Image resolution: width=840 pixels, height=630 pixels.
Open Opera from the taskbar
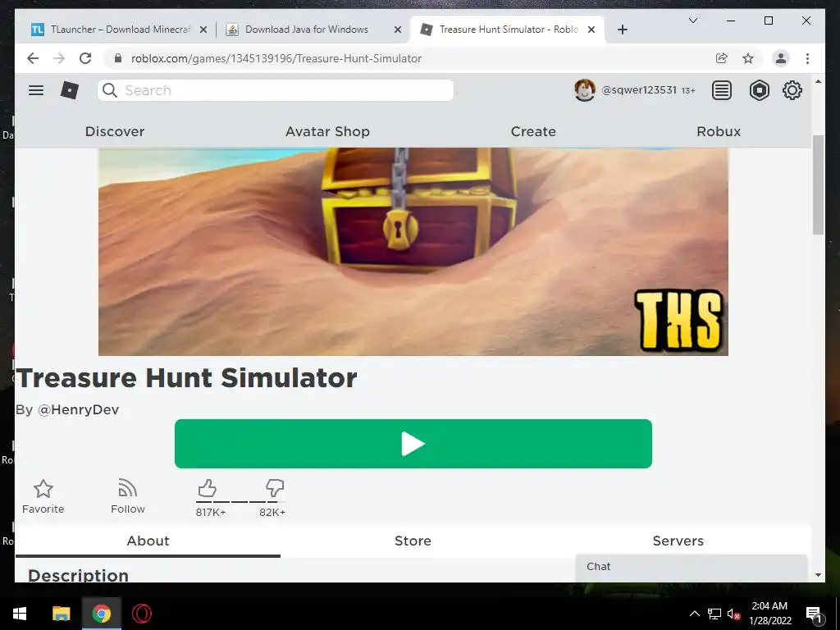coord(141,614)
